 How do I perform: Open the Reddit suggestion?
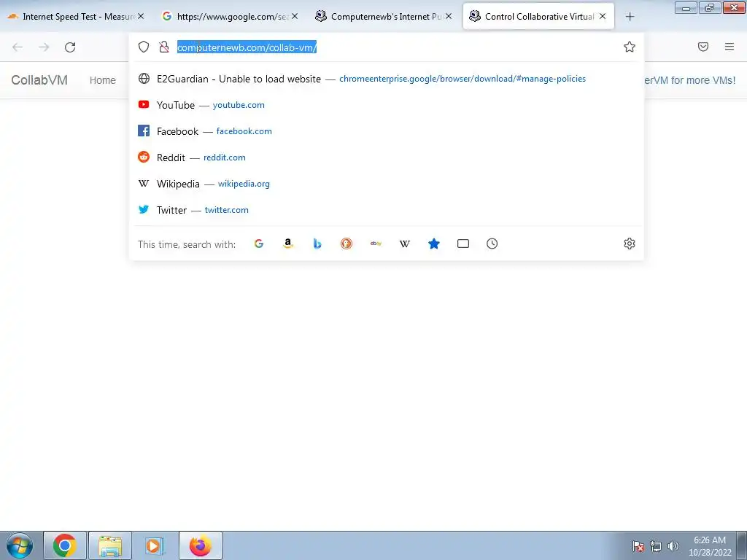coord(387,157)
